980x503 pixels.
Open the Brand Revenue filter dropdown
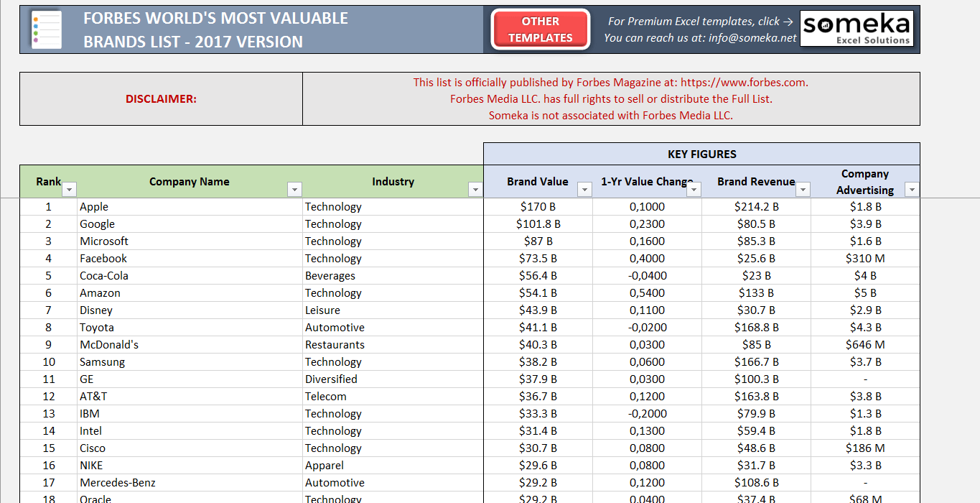803,190
